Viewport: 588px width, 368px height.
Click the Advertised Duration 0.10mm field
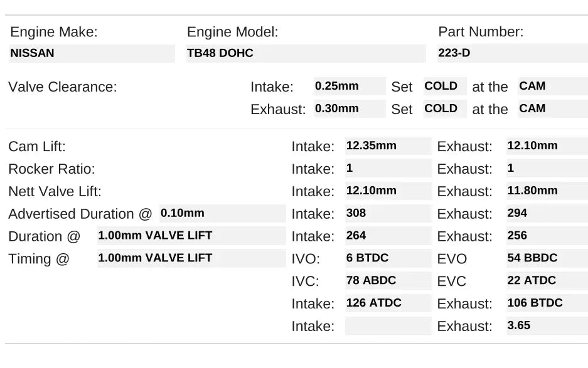[x=222, y=213]
